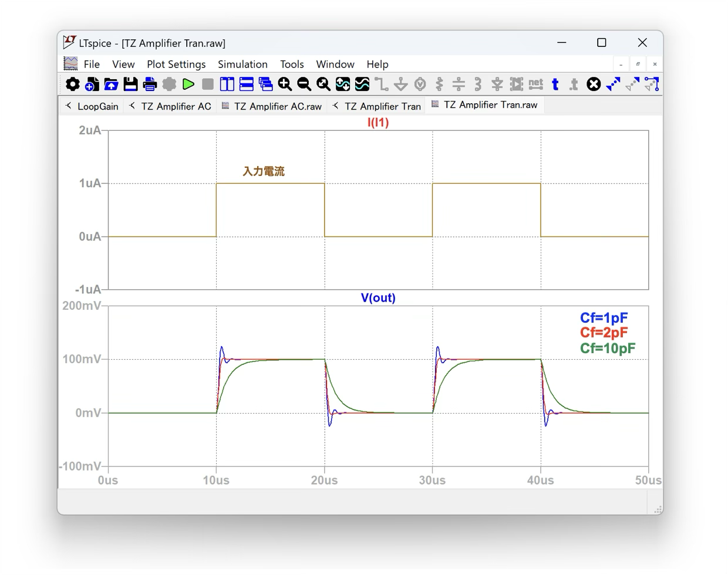Place an inductor component
The width and height of the screenshot is (728, 575).
(x=478, y=84)
